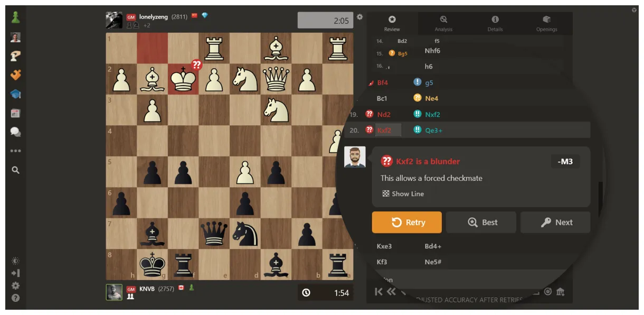This screenshot has height=315, width=644.
Task: Open board settings via the gear icon
Action: pyautogui.click(x=360, y=16)
